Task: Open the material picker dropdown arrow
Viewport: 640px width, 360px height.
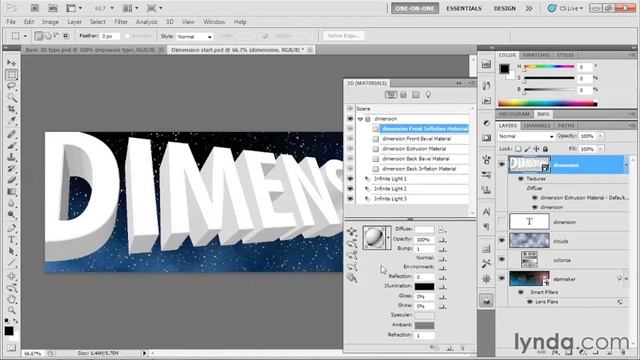Action: pyautogui.click(x=388, y=238)
